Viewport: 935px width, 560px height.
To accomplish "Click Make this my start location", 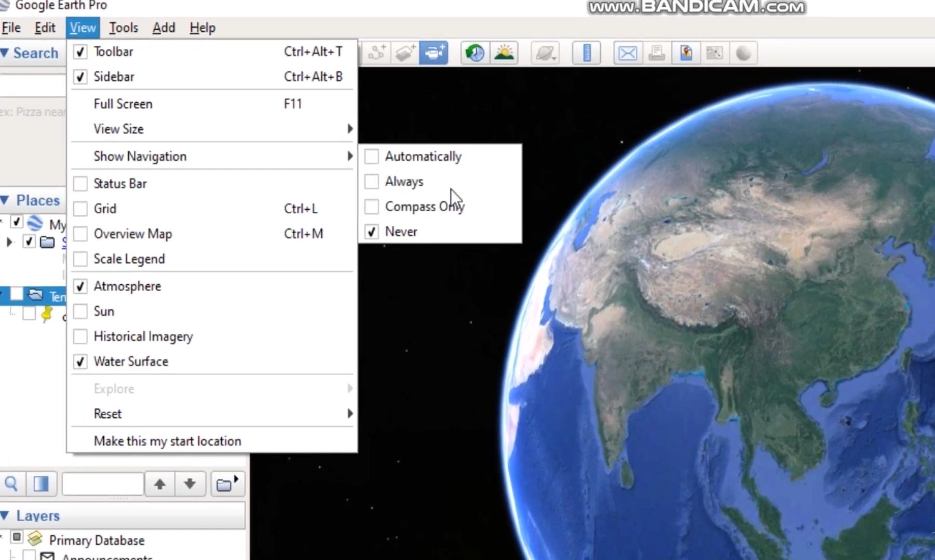I will click(167, 441).
